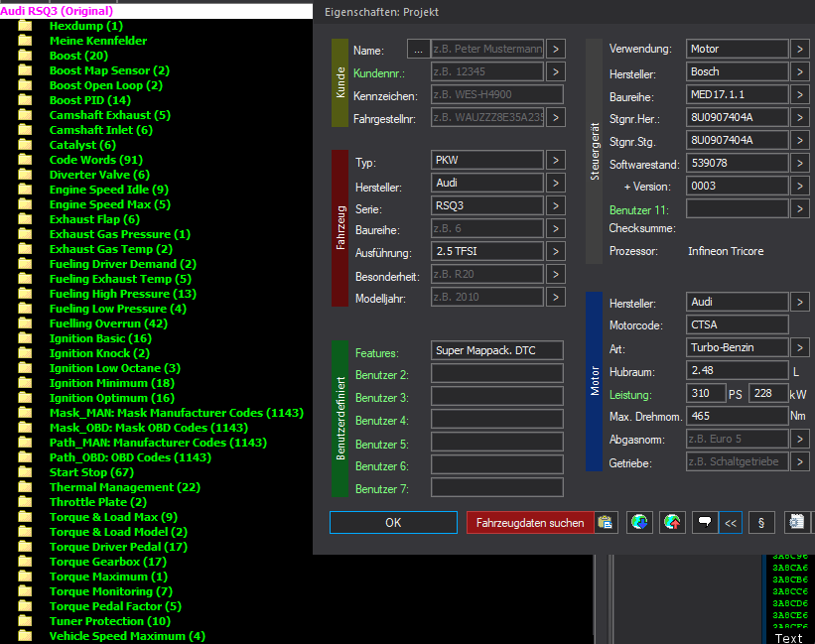815x644 pixels.
Task: Click the globe upload icon with red arrow
Action: pos(672,523)
